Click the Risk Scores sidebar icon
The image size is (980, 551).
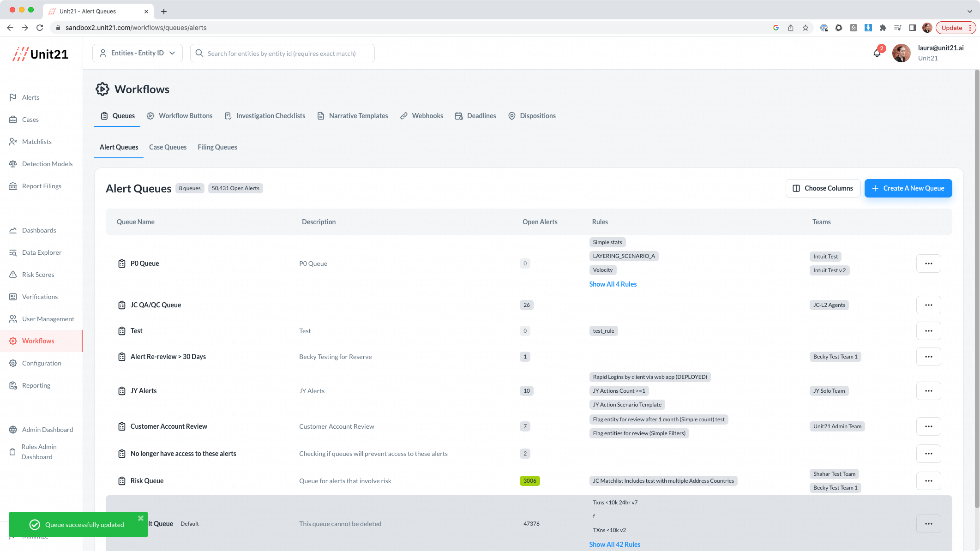(x=13, y=275)
